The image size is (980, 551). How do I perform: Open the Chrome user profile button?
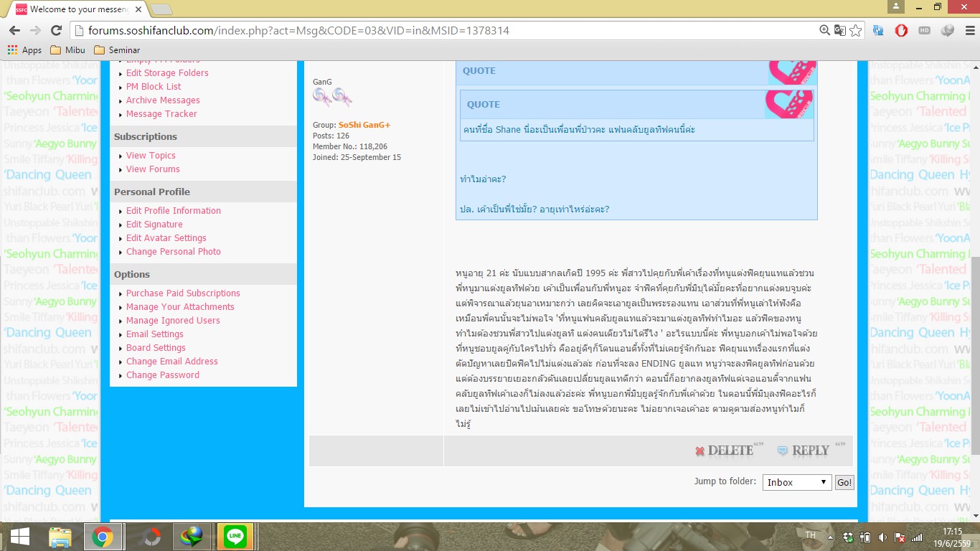[x=895, y=6]
